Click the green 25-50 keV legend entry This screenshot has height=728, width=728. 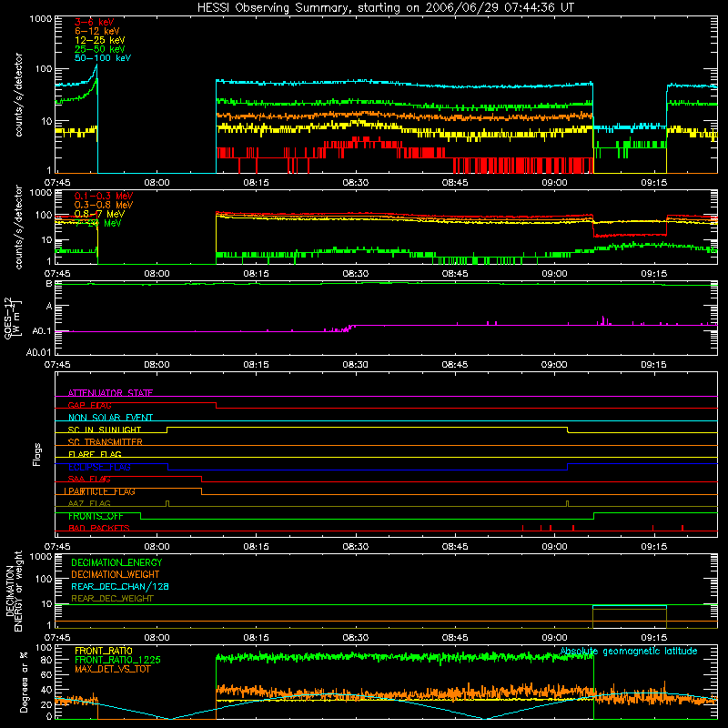coord(100,49)
